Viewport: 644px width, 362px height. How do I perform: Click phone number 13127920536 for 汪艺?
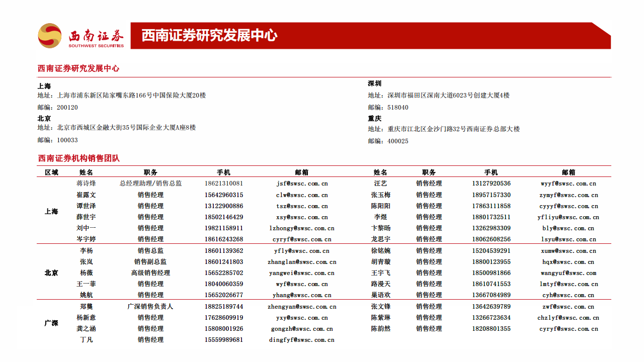tap(491, 184)
